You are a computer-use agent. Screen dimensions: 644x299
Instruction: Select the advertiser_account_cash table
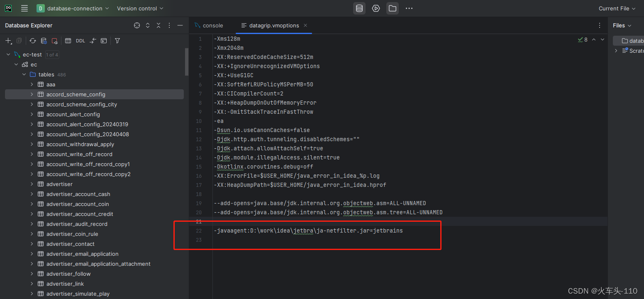(78, 194)
